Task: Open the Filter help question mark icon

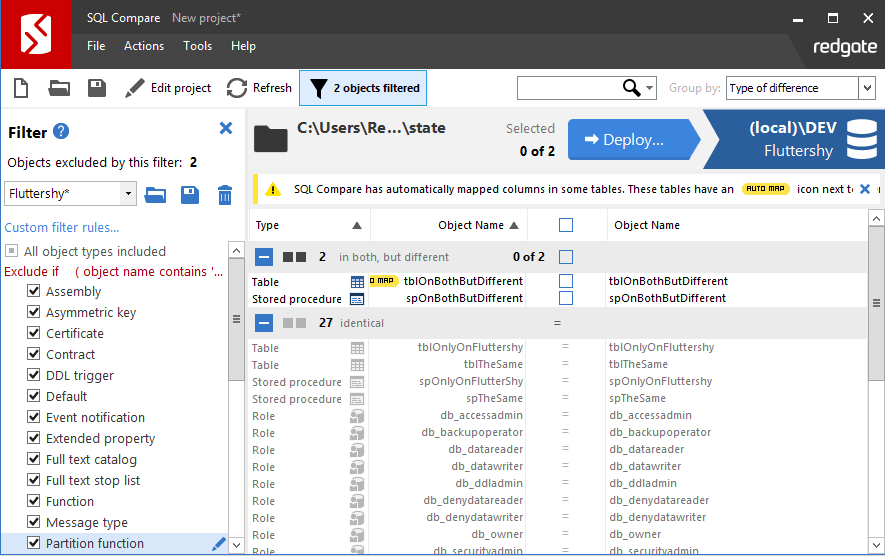Action: (61, 132)
